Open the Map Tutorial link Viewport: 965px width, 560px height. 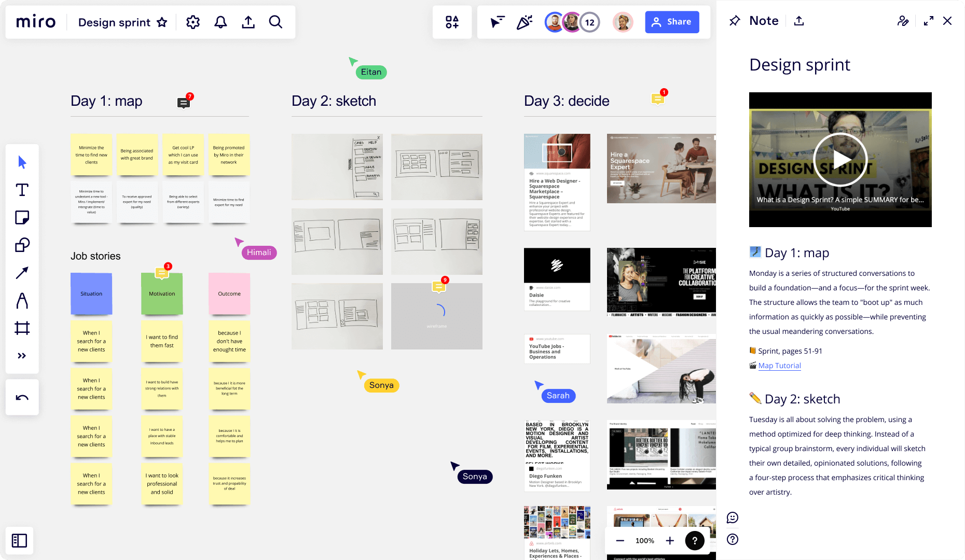click(x=780, y=366)
